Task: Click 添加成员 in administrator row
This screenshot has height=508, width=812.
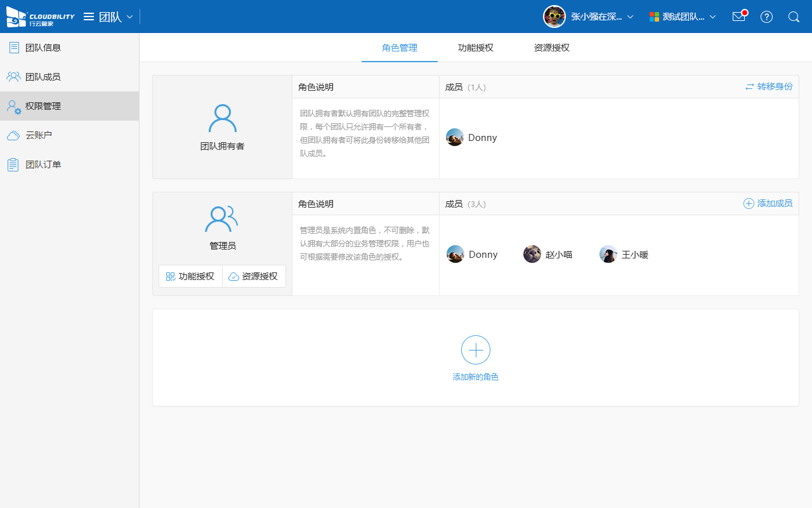Action: coord(768,203)
